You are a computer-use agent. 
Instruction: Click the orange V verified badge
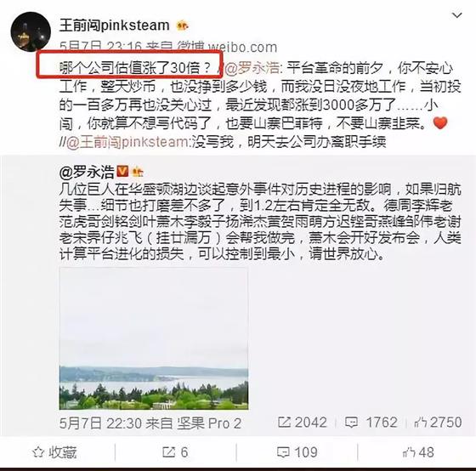(x=122, y=172)
